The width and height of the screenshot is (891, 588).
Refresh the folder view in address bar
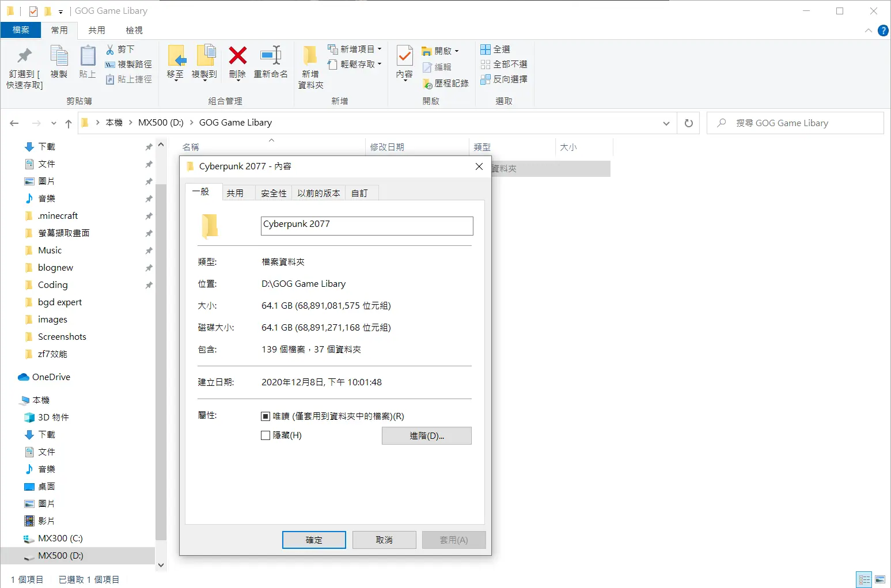tap(688, 123)
